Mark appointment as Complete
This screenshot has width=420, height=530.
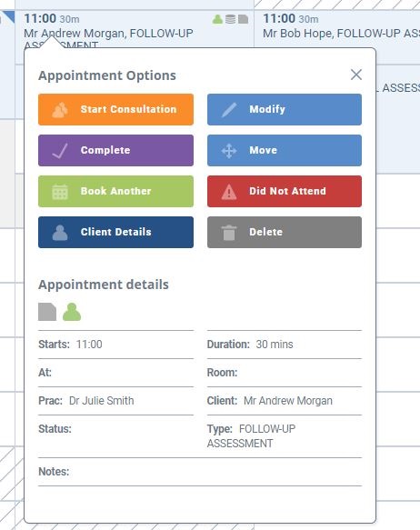(115, 150)
